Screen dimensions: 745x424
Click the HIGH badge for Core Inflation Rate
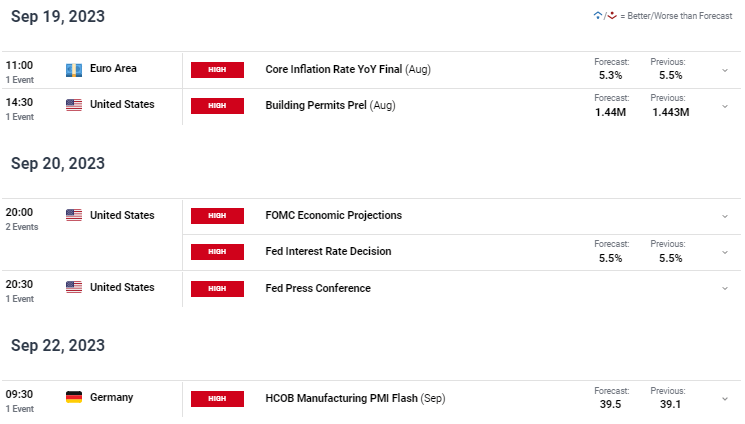[217, 70]
